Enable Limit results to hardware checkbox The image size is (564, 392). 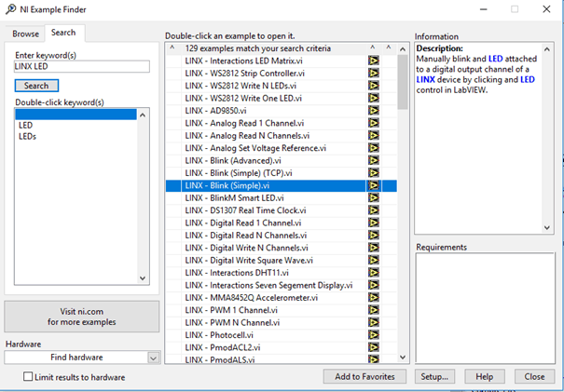(x=29, y=377)
